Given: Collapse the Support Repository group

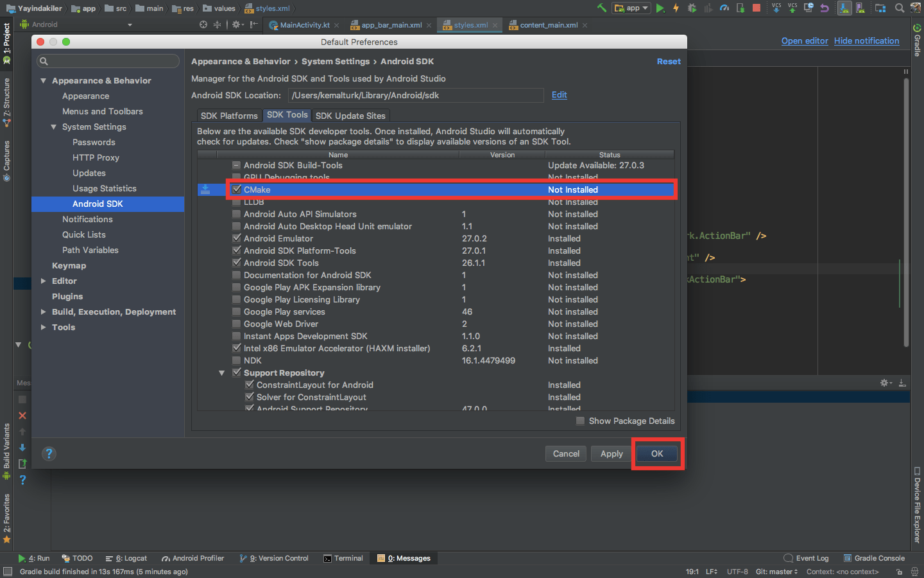Looking at the screenshot, I should click(x=222, y=372).
